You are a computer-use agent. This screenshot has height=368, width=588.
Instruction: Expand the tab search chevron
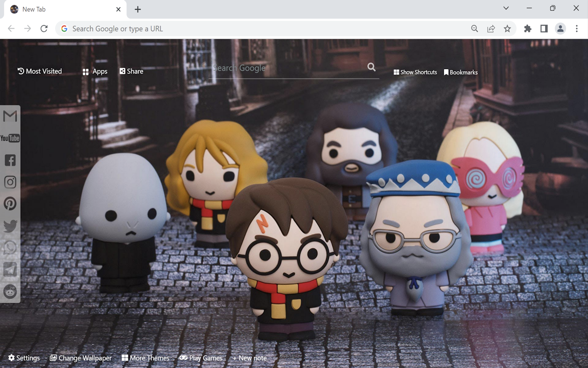point(506,8)
